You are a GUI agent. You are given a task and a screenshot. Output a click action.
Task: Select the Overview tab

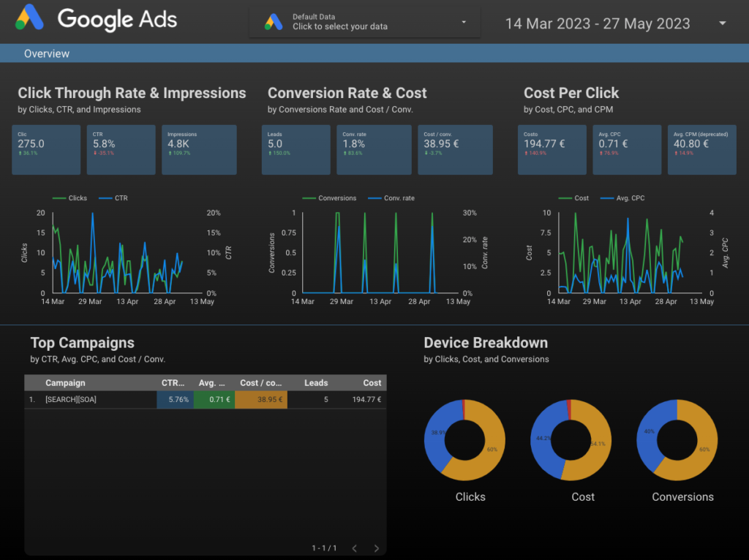(x=47, y=53)
